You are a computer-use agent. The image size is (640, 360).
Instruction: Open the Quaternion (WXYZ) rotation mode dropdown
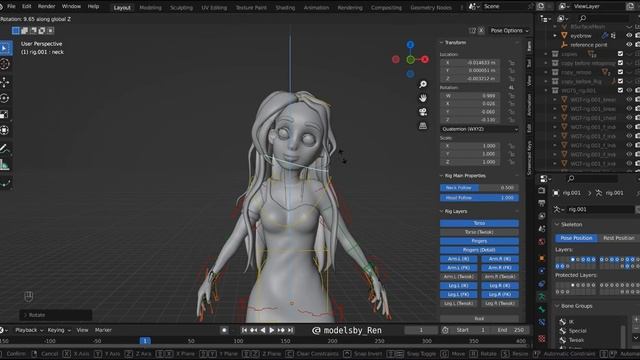479,129
